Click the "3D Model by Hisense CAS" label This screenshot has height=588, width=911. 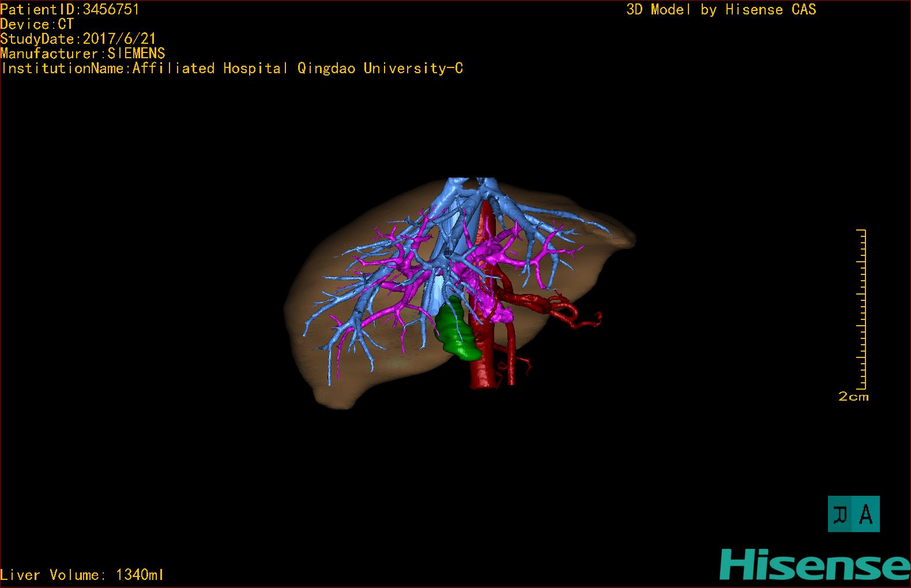721,10
